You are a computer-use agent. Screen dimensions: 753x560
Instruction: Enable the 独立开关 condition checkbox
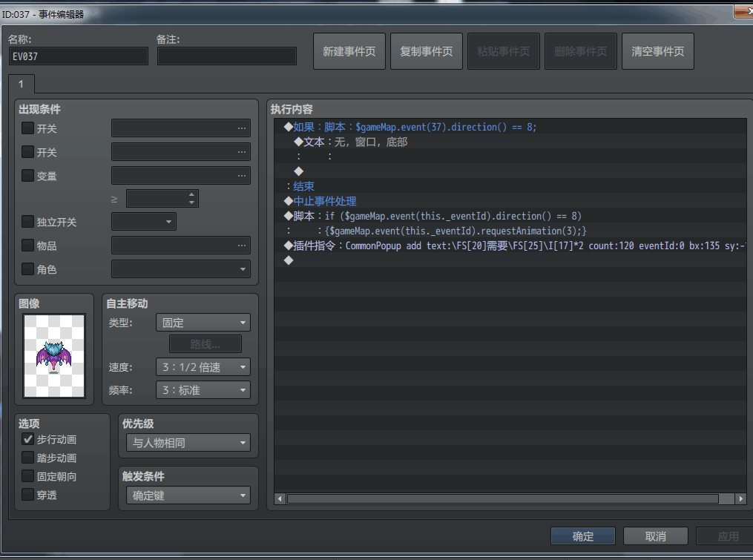click(x=28, y=222)
